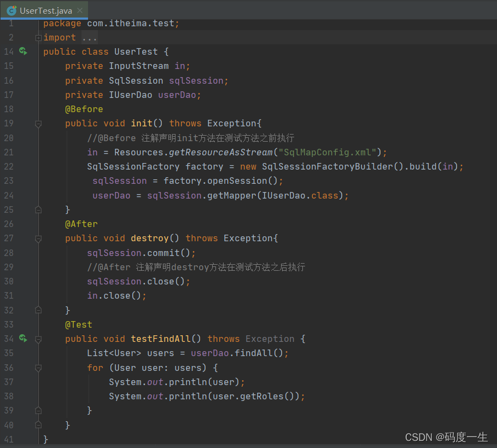Click the @Test annotation
This screenshot has height=448, width=497.
point(79,325)
